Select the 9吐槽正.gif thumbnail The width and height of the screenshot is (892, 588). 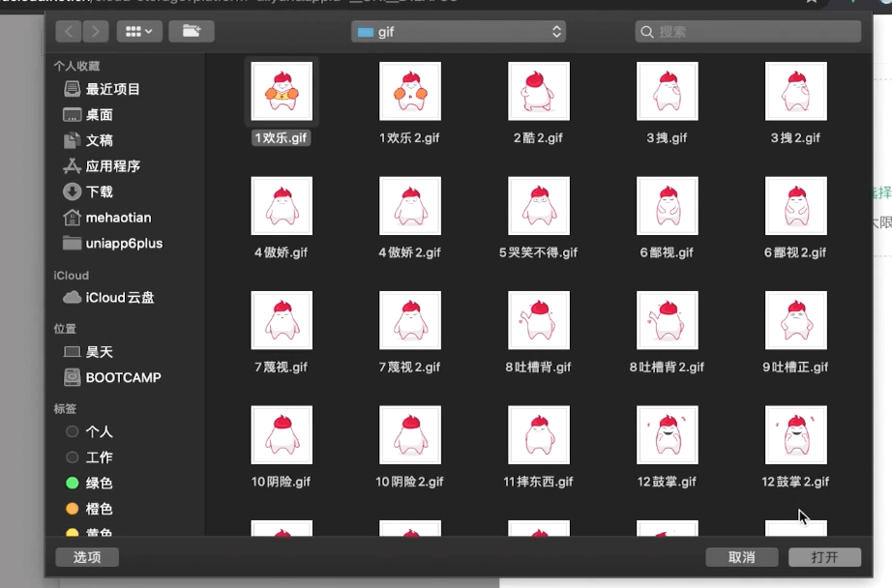tap(796, 320)
